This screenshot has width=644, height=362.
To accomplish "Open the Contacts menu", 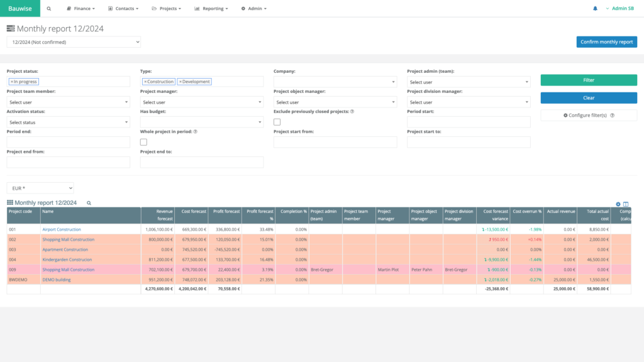I will (x=123, y=9).
